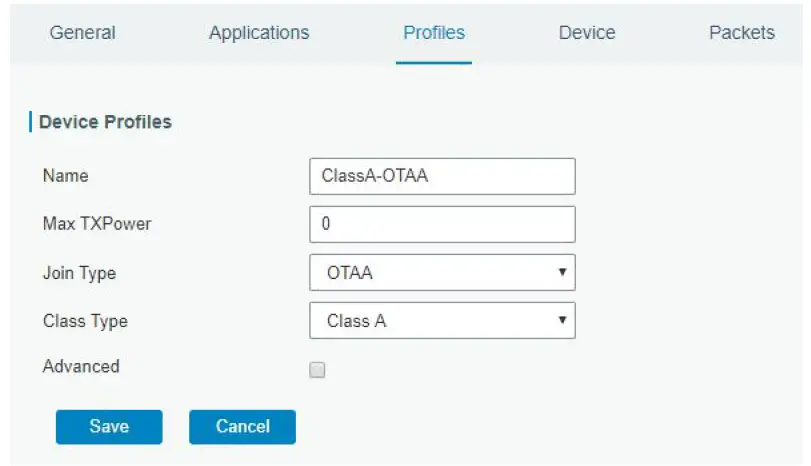Screen dimensions: 811x466
Task: Switch to the General tab
Action: (x=82, y=33)
